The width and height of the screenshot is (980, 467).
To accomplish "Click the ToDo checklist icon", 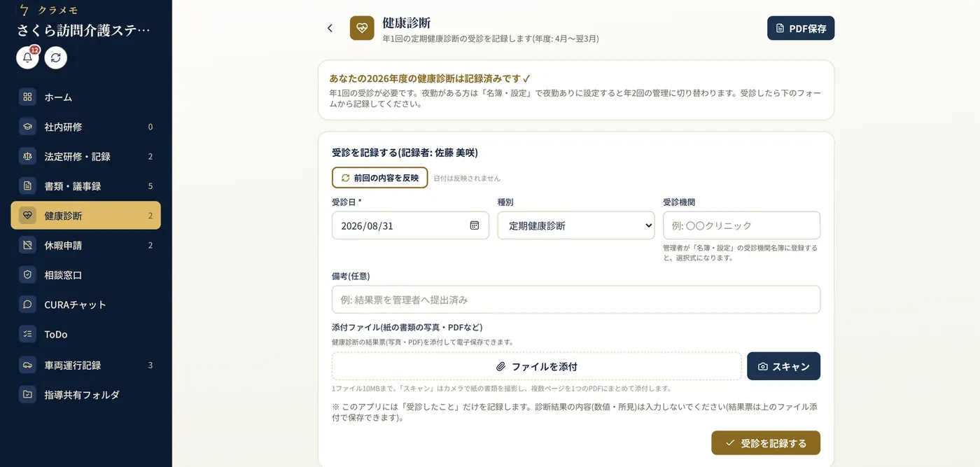I will pos(27,334).
